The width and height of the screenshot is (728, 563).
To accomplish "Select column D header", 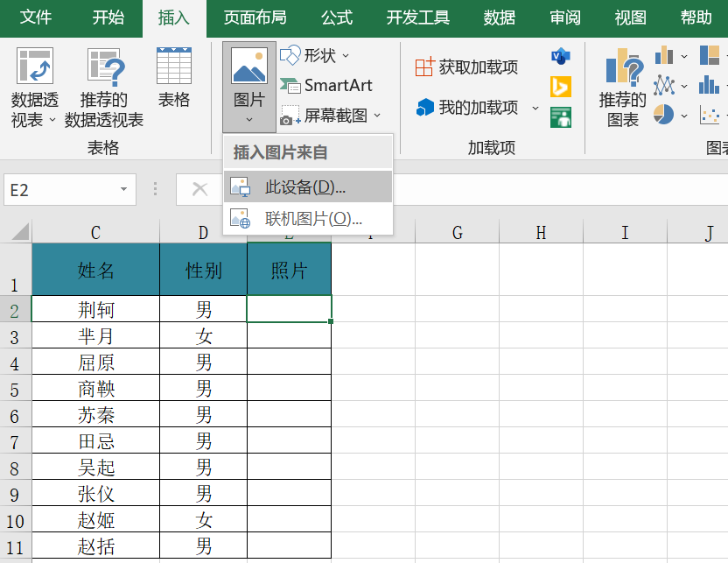I will coord(203,232).
